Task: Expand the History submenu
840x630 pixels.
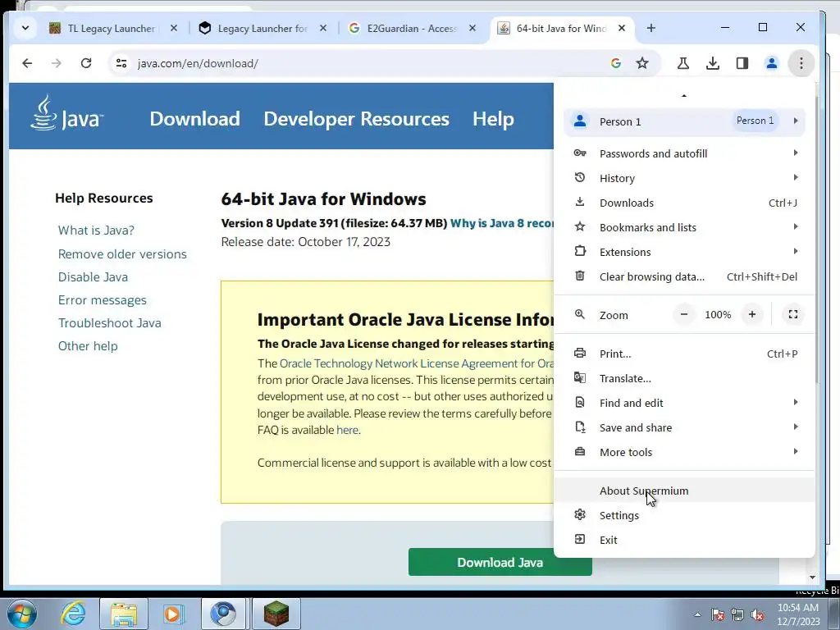Action: coord(685,178)
